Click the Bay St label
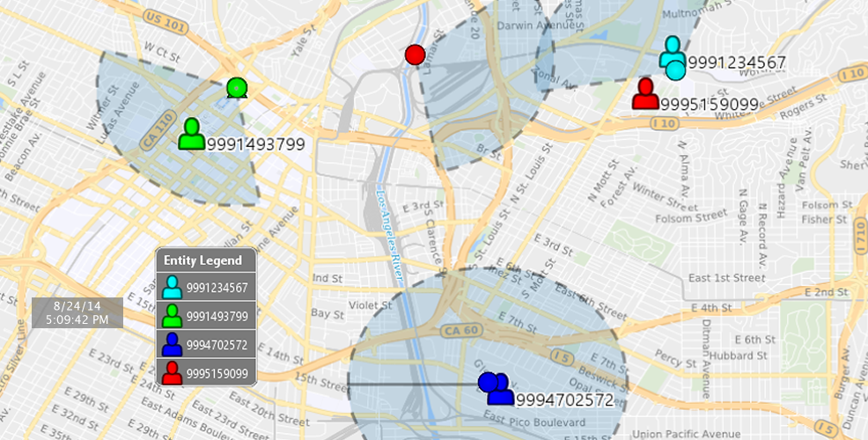Screen dimensions: 868x440 pos(327,314)
